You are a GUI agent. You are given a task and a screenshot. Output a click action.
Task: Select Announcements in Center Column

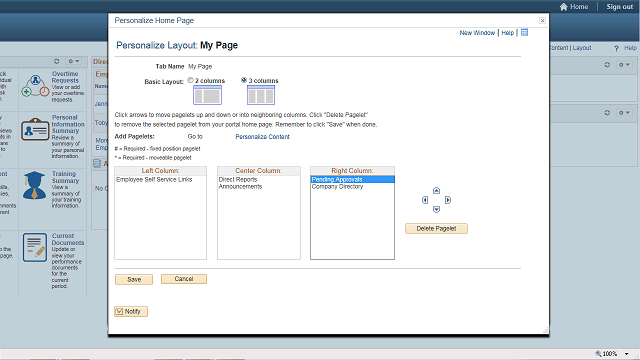(x=240, y=187)
